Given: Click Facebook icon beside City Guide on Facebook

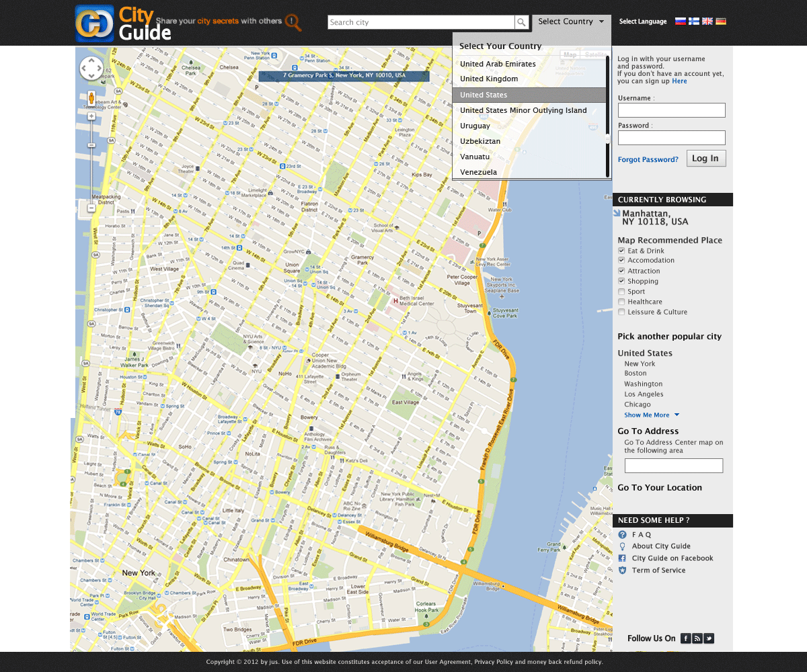Looking at the screenshot, I should 622,558.
